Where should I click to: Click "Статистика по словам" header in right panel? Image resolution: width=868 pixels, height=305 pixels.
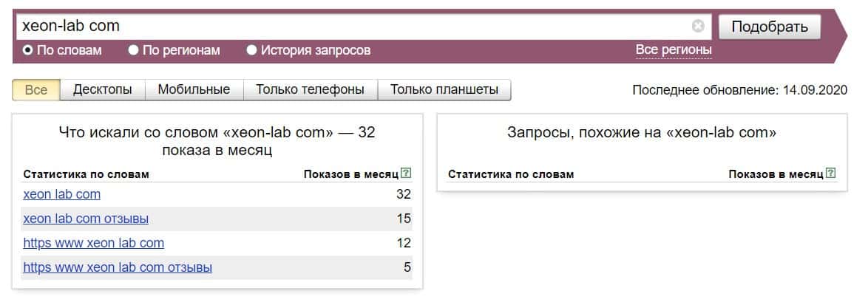511,174
